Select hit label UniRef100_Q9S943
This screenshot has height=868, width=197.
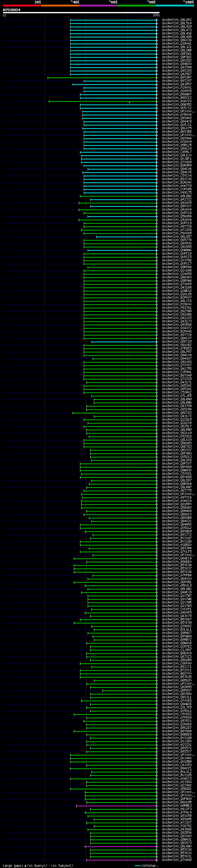point(176,118)
